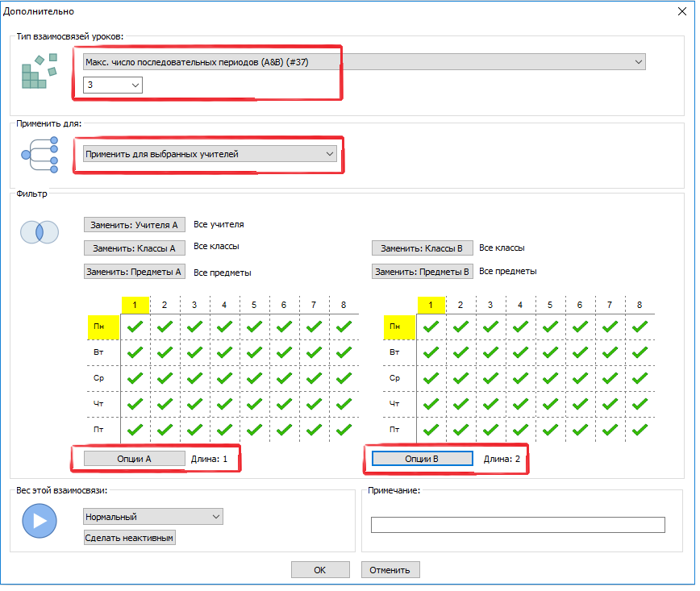The width and height of the screenshot is (700, 591).
Task: Click Заменить: Учителя A button
Action: [135, 226]
